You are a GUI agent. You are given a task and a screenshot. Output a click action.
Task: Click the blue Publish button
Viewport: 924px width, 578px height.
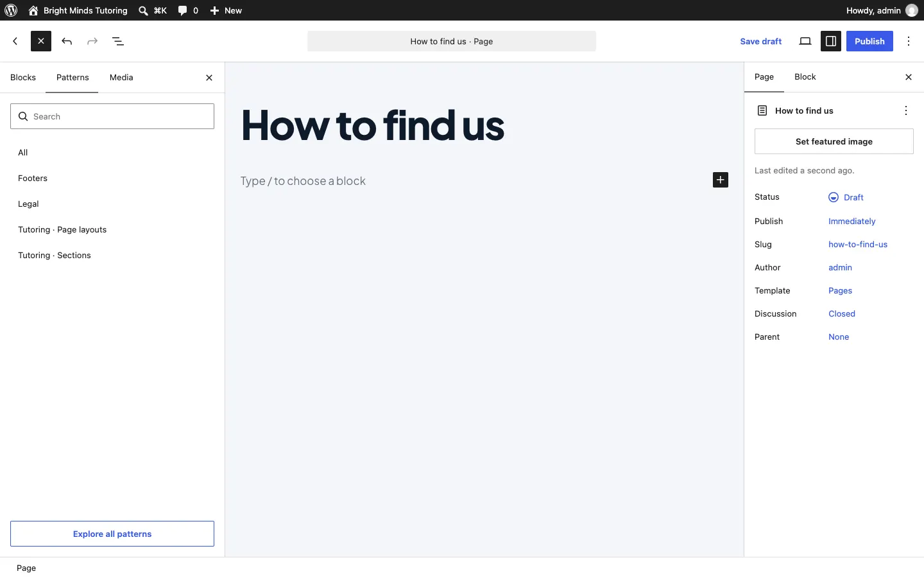[x=869, y=41]
